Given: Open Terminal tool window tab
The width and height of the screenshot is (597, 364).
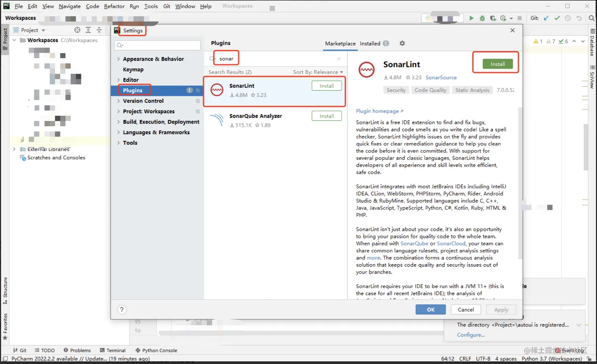Looking at the screenshot, I should [113, 350].
